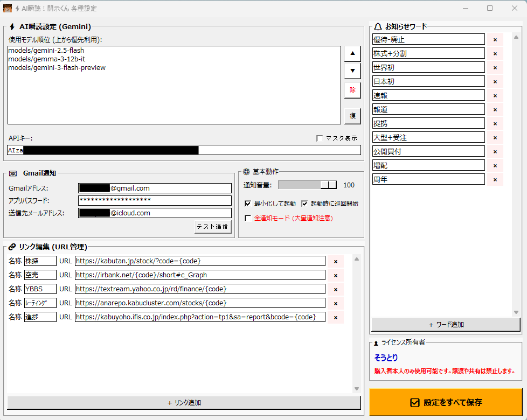Edit the レーティング name field
Image resolution: width=527 pixels, height=420 pixels.
pos(40,303)
